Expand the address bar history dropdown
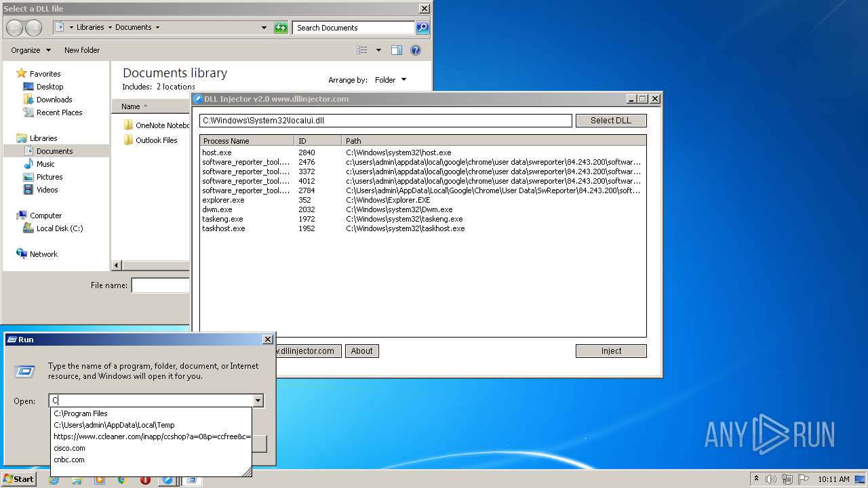868x488 pixels. [x=264, y=28]
